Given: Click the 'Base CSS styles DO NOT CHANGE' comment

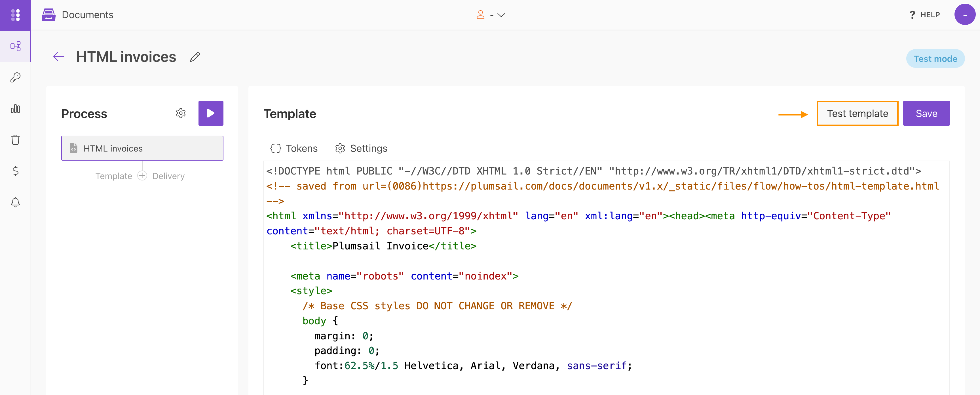Looking at the screenshot, I should pyautogui.click(x=437, y=306).
